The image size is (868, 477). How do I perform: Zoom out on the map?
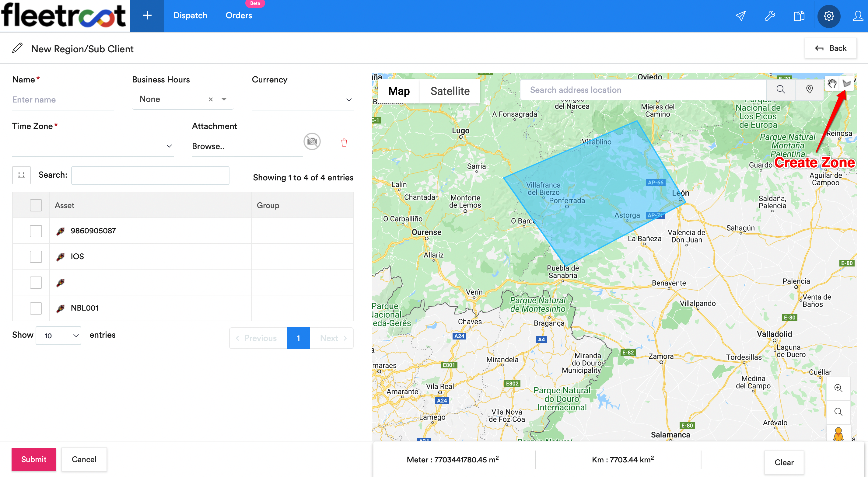pos(838,412)
